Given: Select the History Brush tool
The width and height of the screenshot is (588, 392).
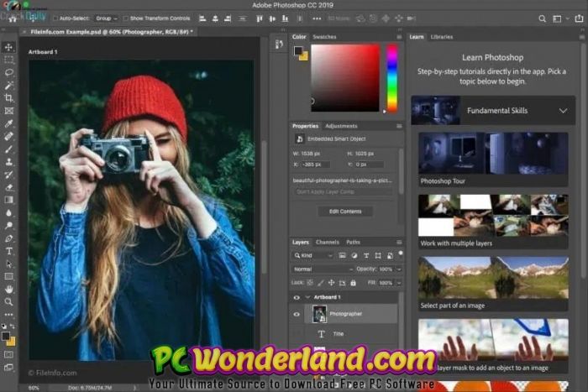Looking at the screenshot, I should pos(8,175).
